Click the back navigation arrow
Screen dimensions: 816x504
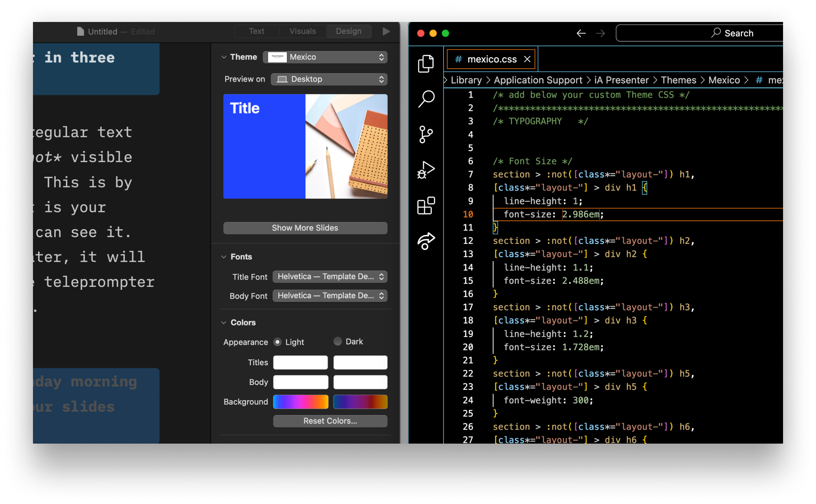point(581,34)
